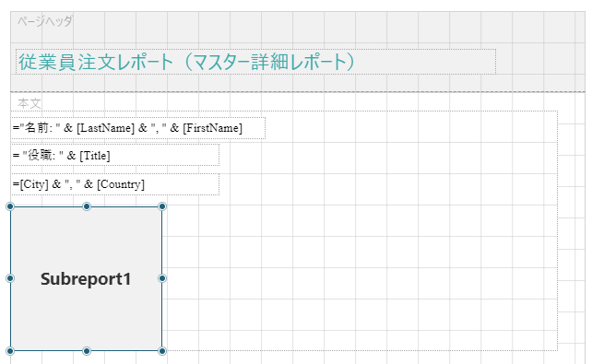Click Subreport1 middle-left resize handle
The width and height of the screenshot is (592, 364).
(10, 278)
